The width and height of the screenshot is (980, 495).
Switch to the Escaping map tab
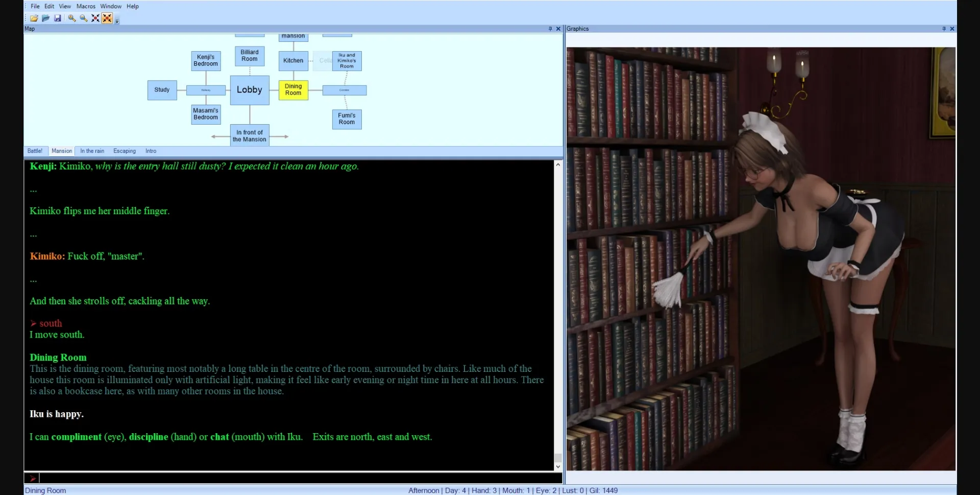tap(125, 151)
